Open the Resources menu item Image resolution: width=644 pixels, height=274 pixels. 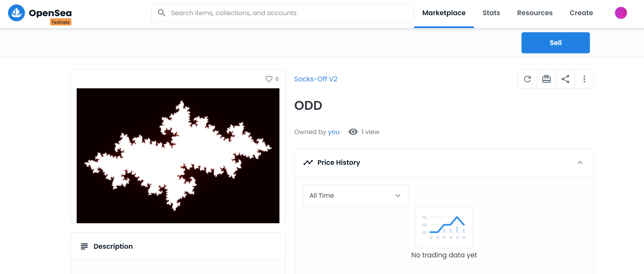(x=535, y=12)
